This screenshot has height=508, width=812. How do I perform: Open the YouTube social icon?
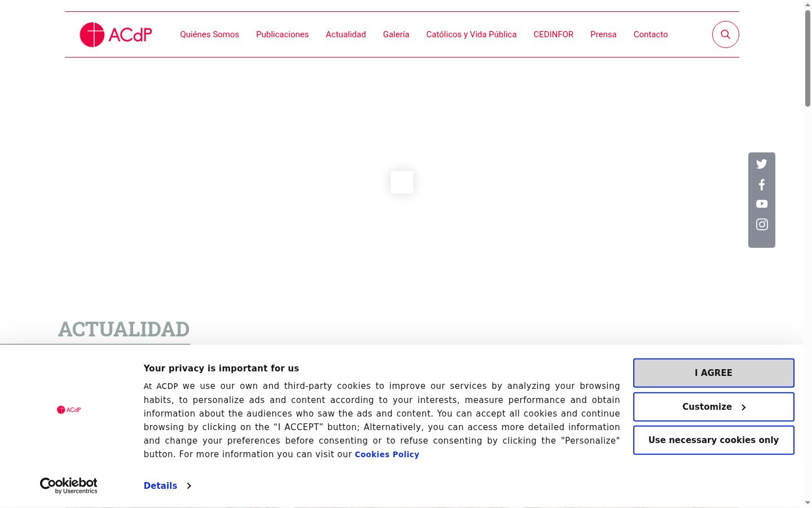(762, 204)
